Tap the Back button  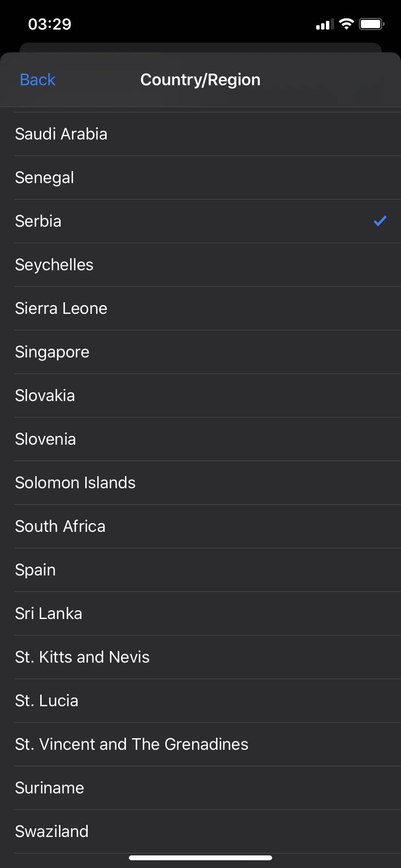coord(38,80)
